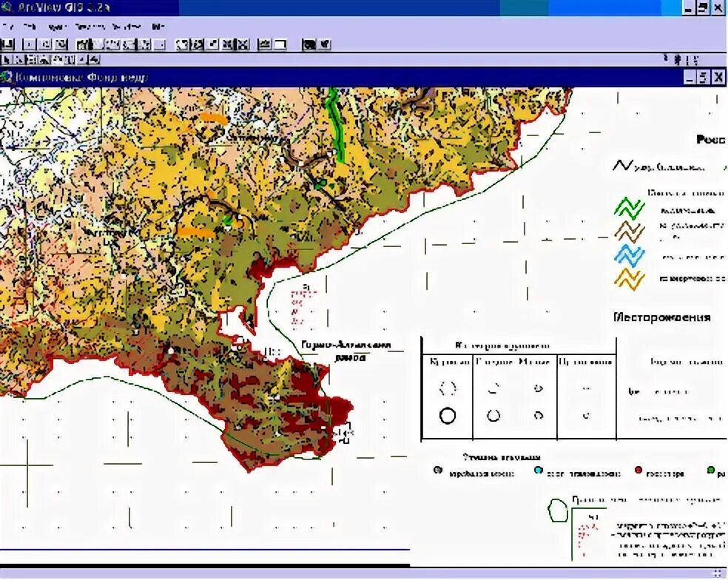The image size is (728, 580).
Task: Click the Ungroup graphics toolbar button
Action: [x=98, y=44]
